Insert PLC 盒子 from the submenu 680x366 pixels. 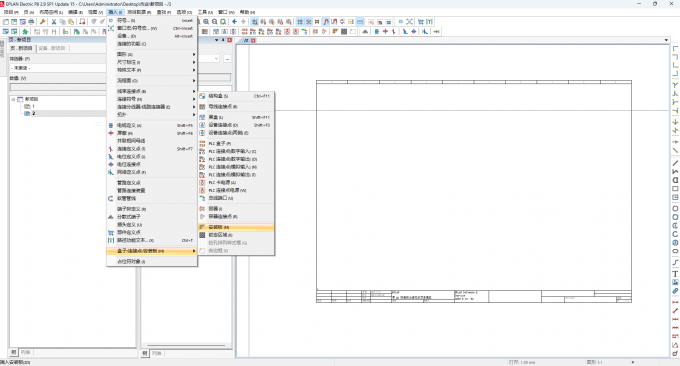point(236,143)
